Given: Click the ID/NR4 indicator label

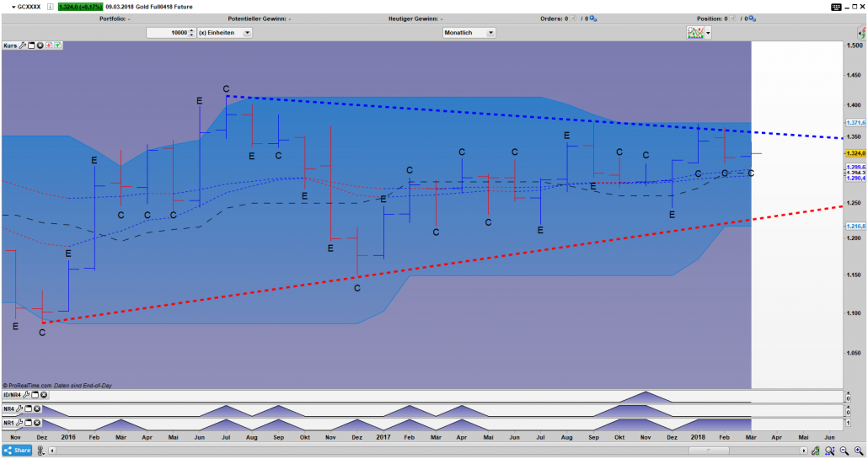Looking at the screenshot, I should pyautogui.click(x=12, y=395).
